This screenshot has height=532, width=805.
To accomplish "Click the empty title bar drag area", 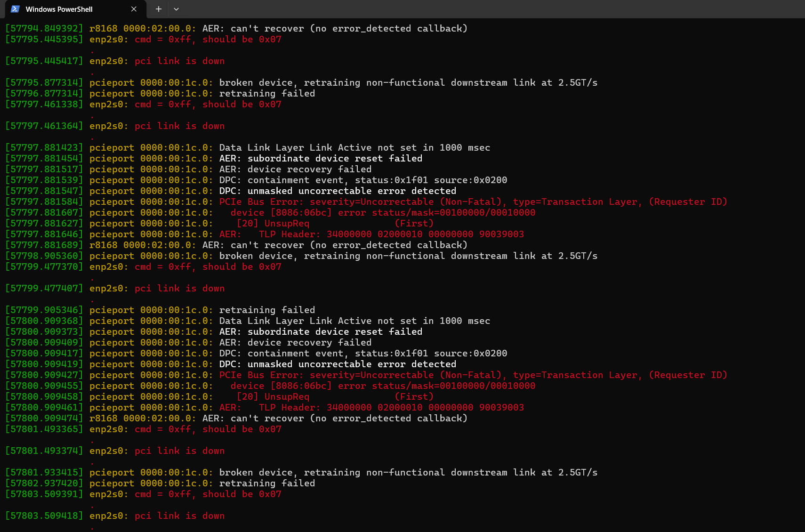I will pos(471,9).
